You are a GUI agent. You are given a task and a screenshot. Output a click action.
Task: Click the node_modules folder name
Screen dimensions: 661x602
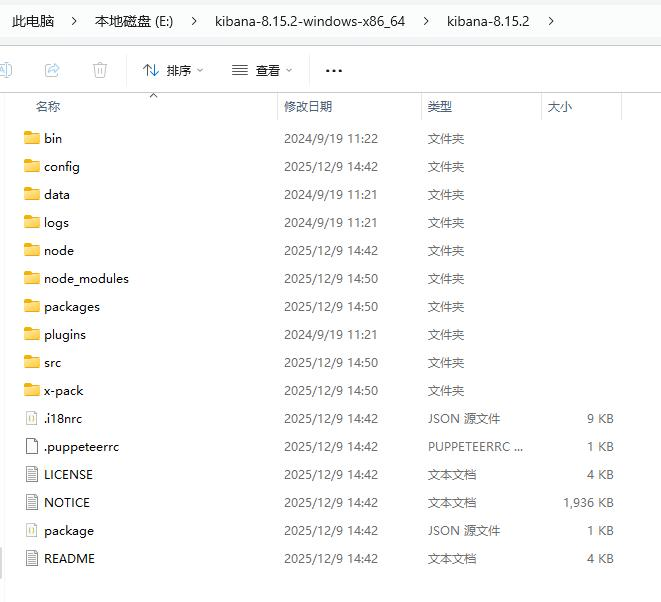(86, 279)
